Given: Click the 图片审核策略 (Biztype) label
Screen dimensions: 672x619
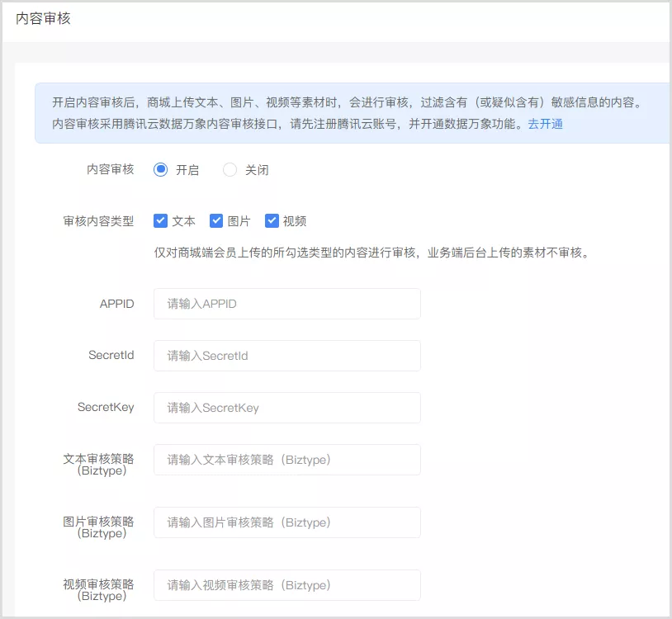Looking at the screenshot, I should (98, 527).
